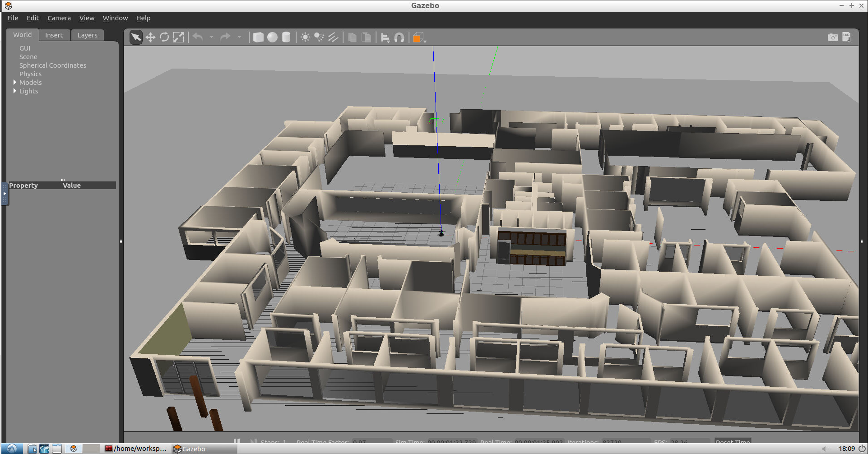Viewport: 868px width, 454px height.
Task: Open the system start menu icon
Action: pyautogui.click(x=12, y=449)
